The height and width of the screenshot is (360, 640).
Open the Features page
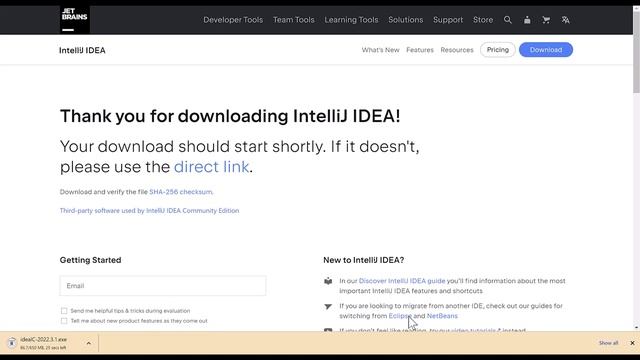point(420,50)
